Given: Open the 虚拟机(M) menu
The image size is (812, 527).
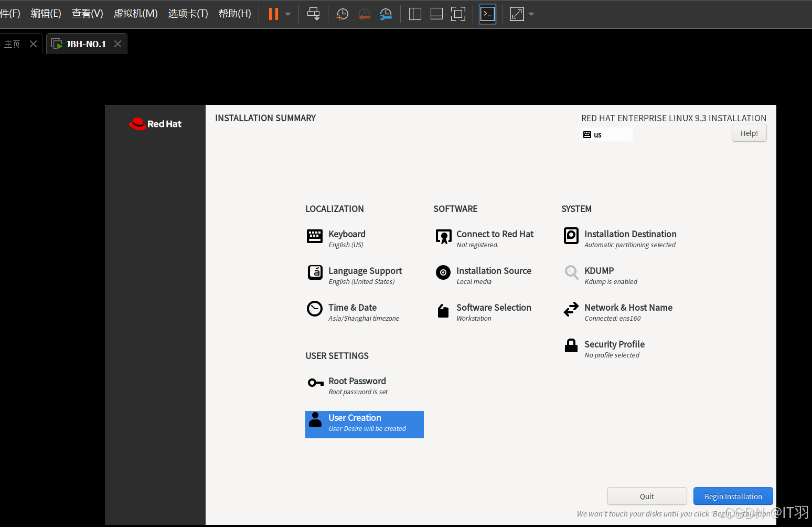Looking at the screenshot, I should tap(136, 14).
